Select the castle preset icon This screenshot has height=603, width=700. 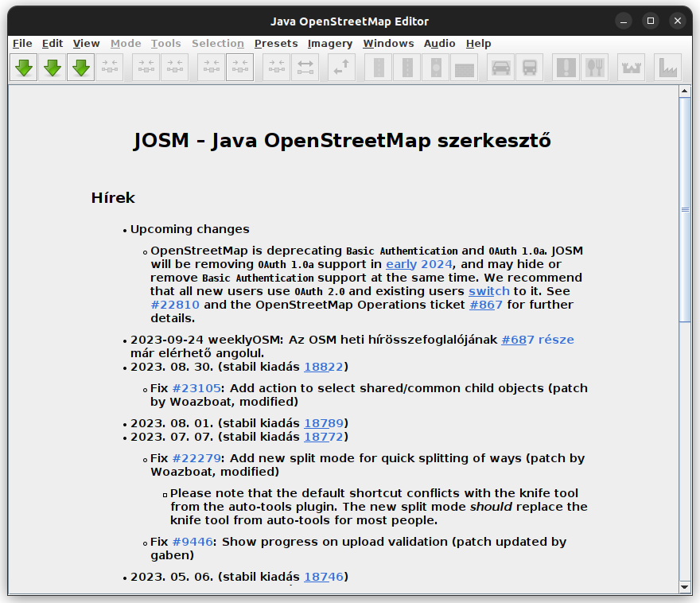click(x=632, y=68)
